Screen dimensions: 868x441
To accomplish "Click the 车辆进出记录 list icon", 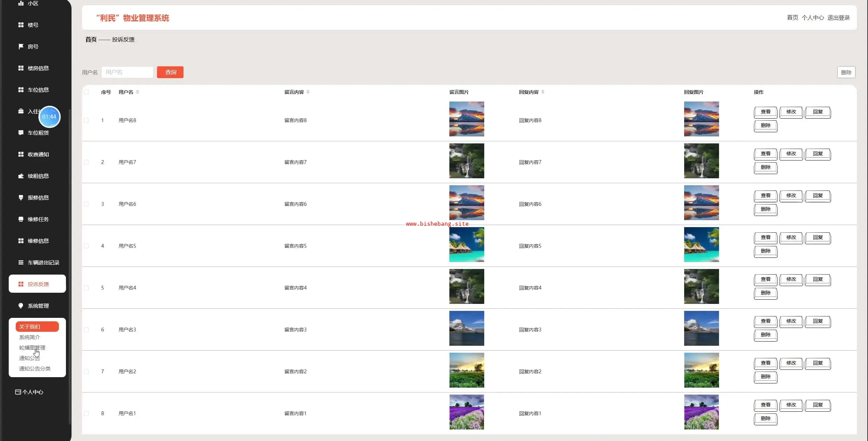I will (x=21, y=262).
